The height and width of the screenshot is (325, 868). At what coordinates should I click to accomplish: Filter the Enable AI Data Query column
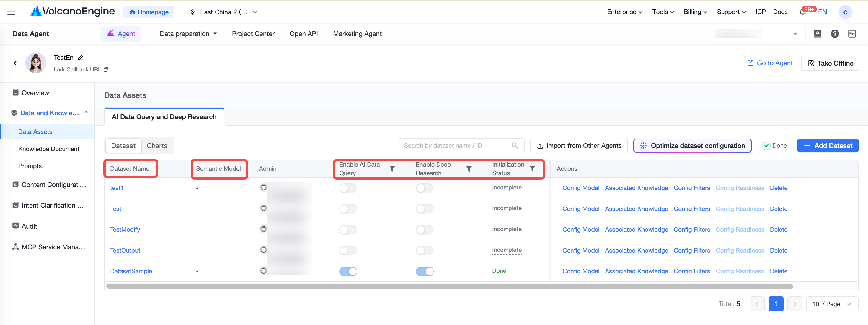coord(392,169)
